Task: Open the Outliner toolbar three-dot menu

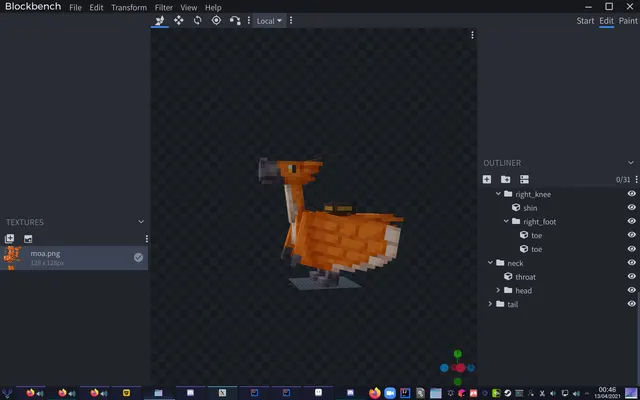Action: click(636, 179)
